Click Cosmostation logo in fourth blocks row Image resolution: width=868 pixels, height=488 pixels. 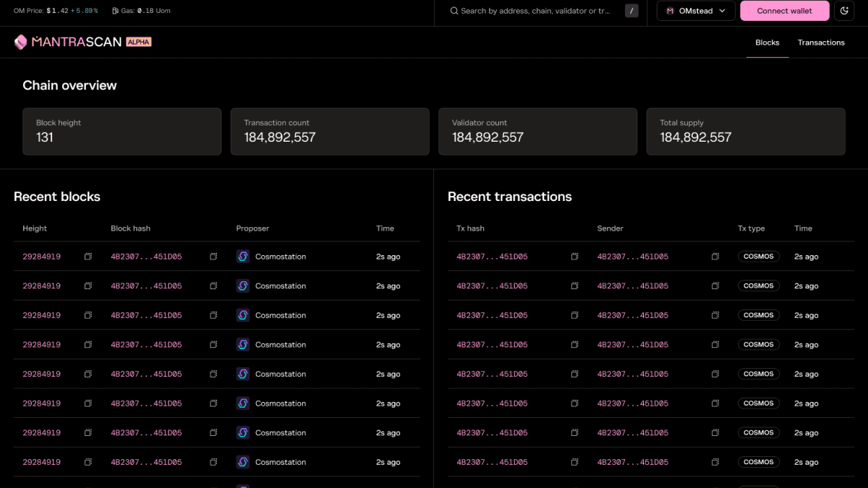point(243,345)
